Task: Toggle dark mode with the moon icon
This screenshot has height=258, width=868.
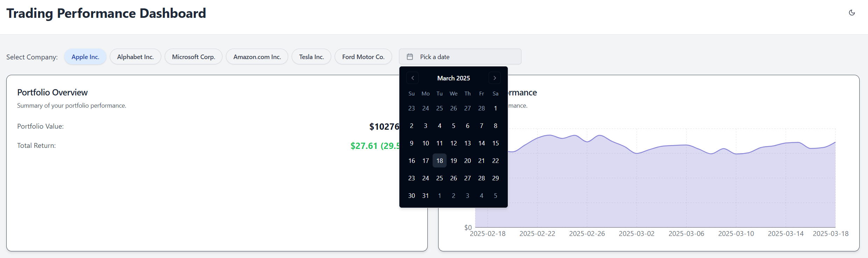Action: click(x=852, y=13)
